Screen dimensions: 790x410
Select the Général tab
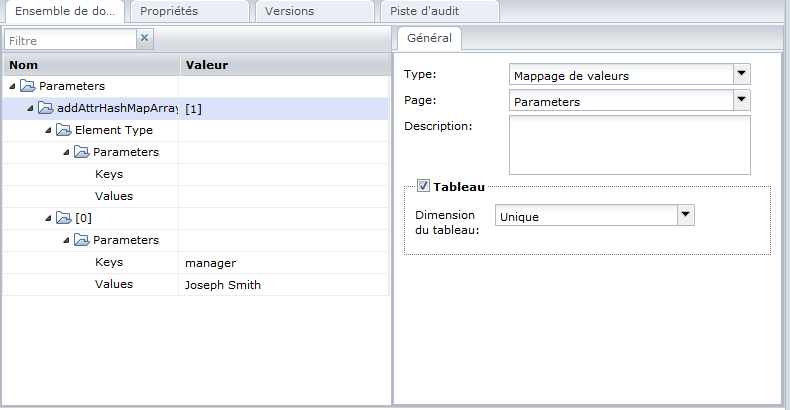[429, 38]
